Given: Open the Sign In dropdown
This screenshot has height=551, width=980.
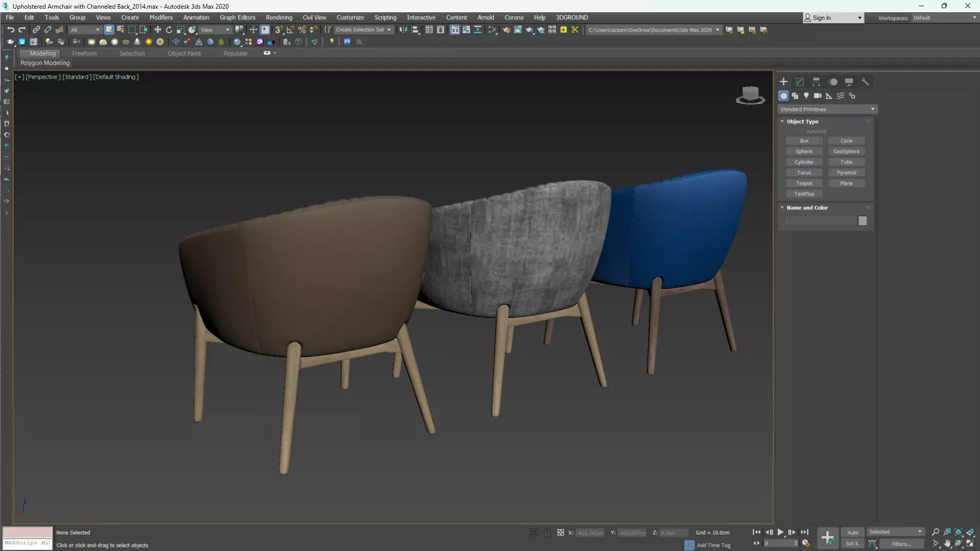Looking at the screenshot, I should tap(833, 18).
